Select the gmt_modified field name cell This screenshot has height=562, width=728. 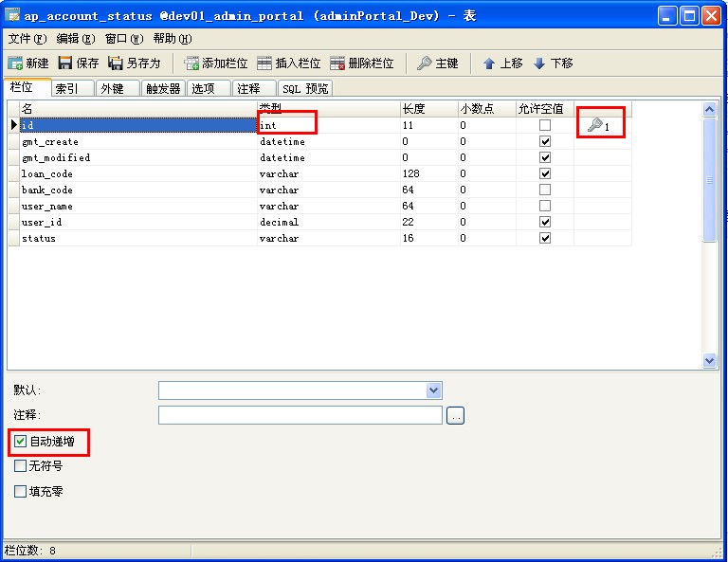point(138,157)
